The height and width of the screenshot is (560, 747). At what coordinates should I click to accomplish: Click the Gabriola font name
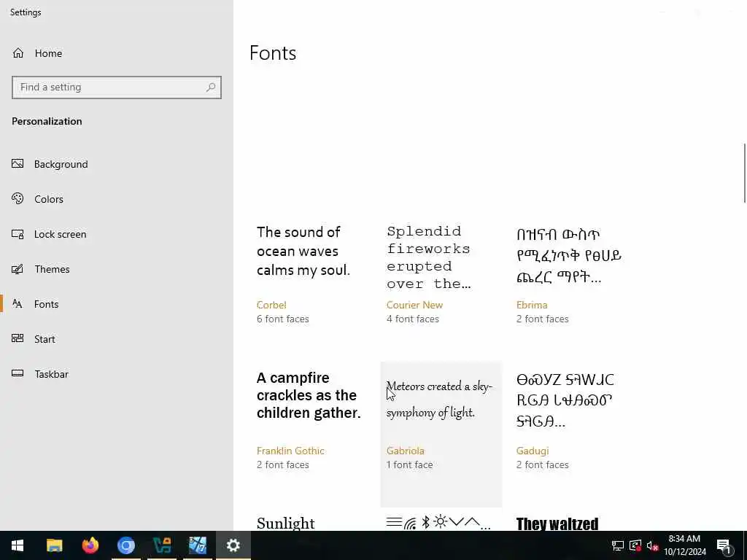406,451
